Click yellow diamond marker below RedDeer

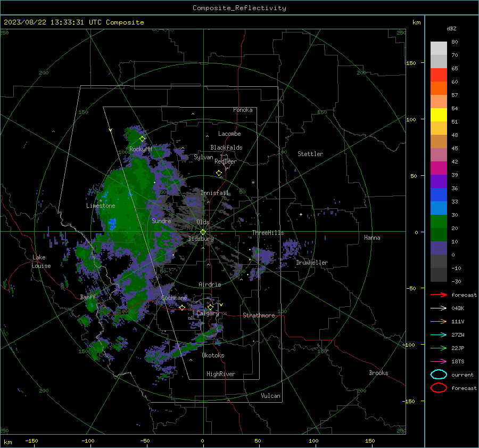[x=219, y=173]
